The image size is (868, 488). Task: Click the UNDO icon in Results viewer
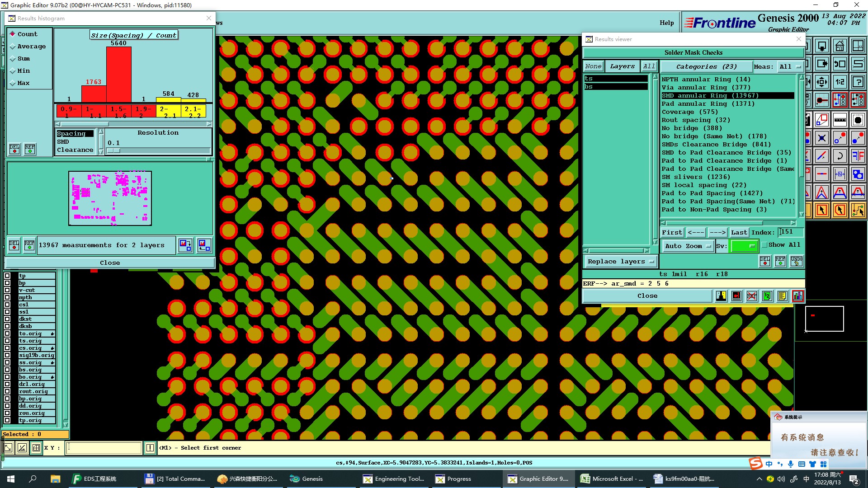coord(796,261)
